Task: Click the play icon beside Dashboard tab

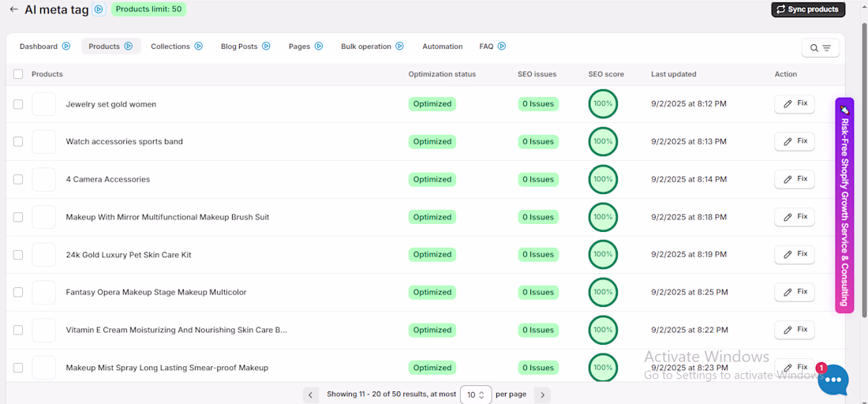Action: pos(66,47)
